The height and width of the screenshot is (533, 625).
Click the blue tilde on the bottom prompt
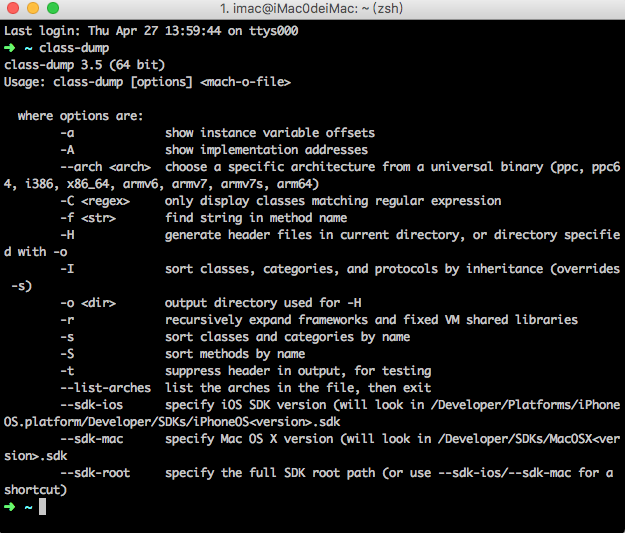[x=28, y=507]
